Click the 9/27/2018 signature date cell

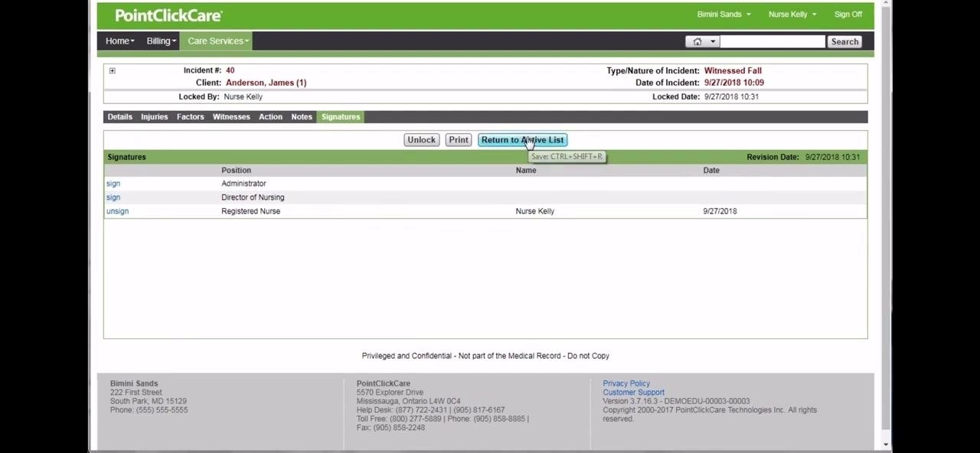[x=720, y=211]
